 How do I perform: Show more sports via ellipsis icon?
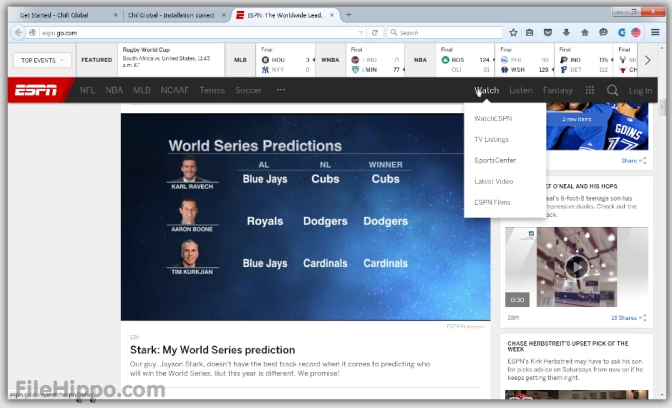pyautogui.click(x=281, y=90)
